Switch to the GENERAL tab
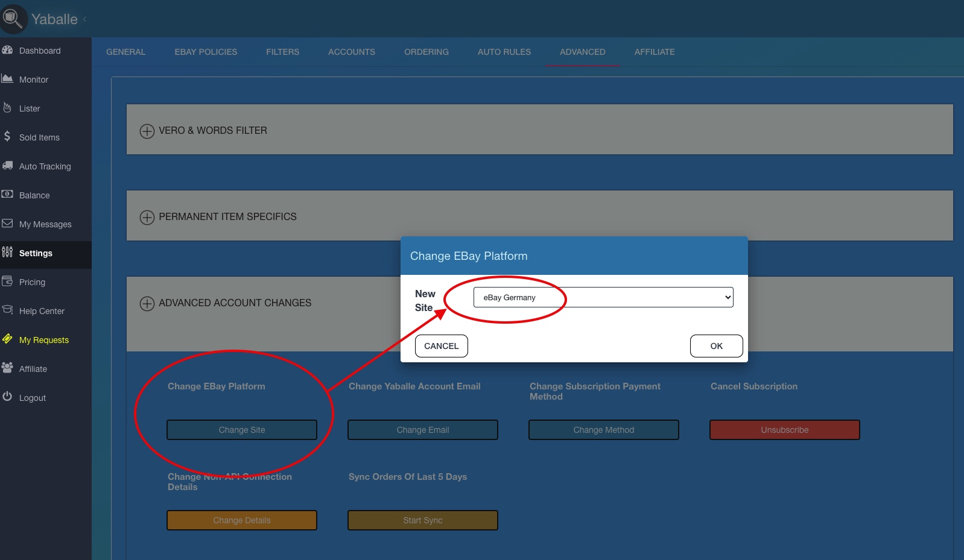964x560 pixels. (x=126, y=52)
